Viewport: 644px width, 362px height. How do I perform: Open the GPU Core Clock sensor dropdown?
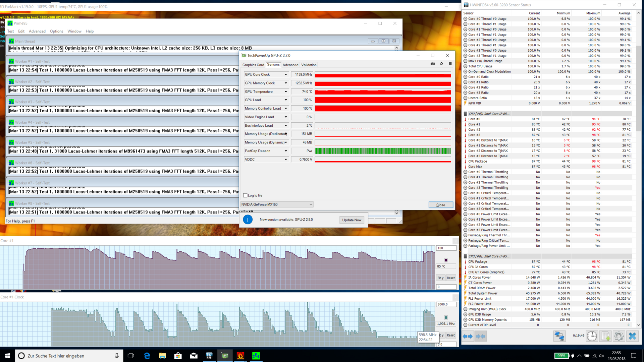(286, 74)
